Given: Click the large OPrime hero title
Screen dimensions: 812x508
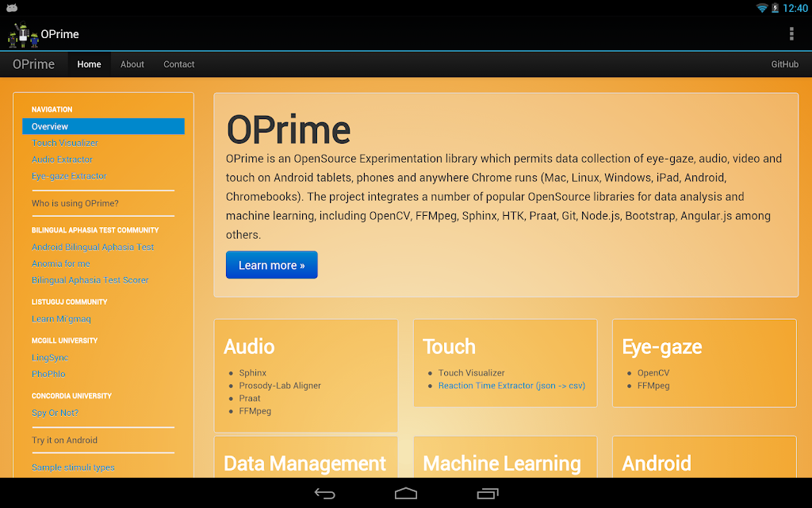Looking at the screenshot, I should [289, 129].
